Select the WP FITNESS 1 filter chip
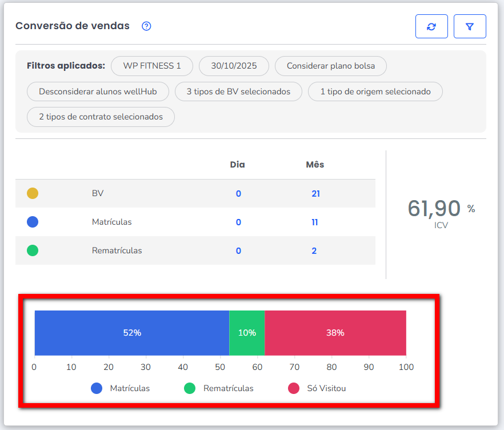This screenshot has width=504, height=430. (x=152, y=66)
